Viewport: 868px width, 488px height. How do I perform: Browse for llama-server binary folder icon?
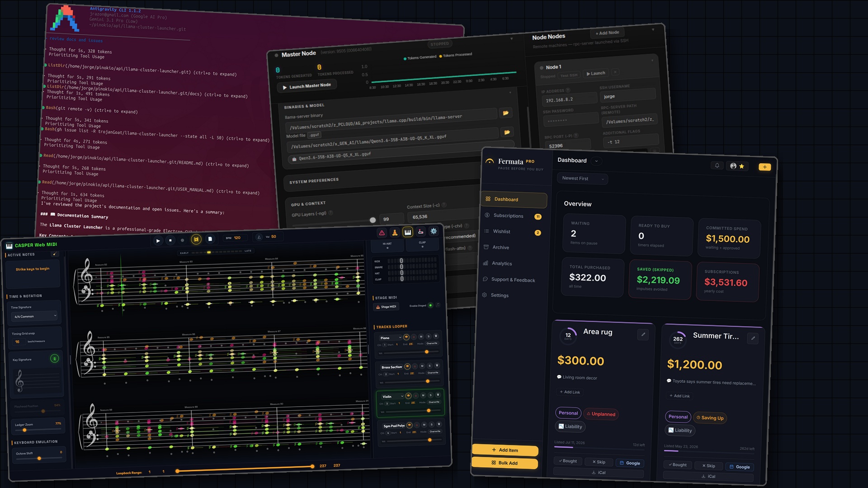[505, 113]
